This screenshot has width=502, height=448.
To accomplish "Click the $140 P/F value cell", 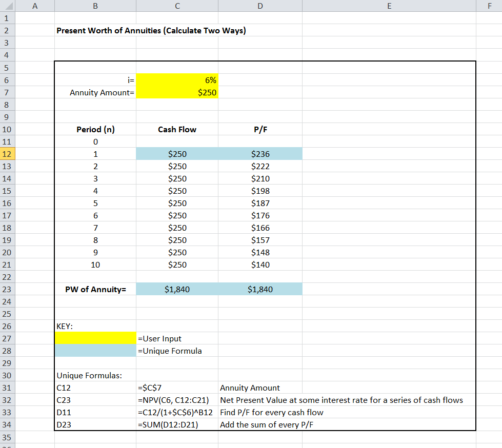I will [260, 265].
